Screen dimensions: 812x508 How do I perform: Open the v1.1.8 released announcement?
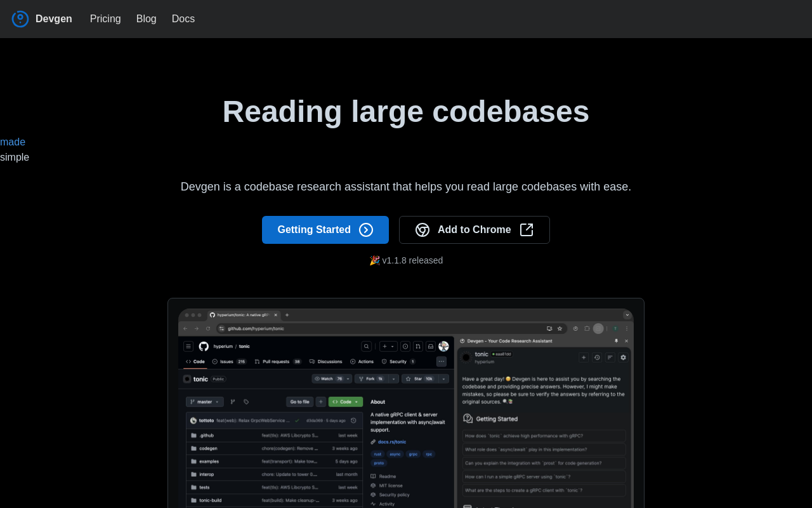click(406, 260)
